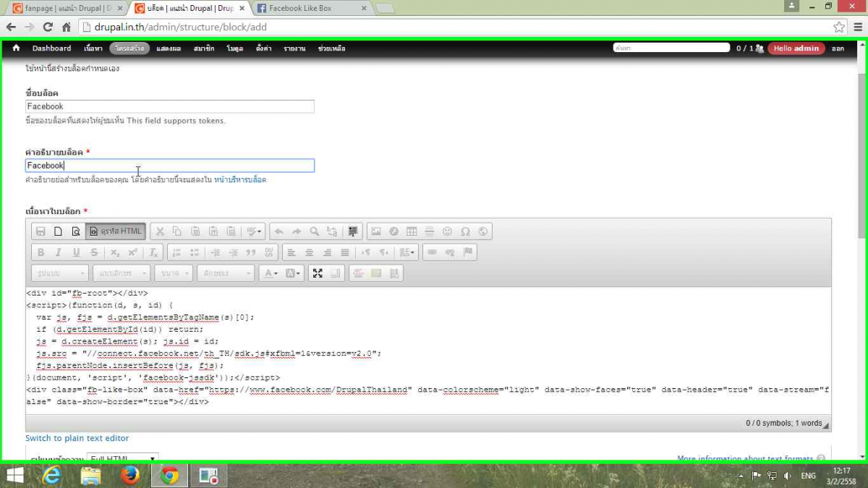The height and width of the screenshot is (488, 868).
Task: Insert special character with the Omega icon
Action: tap(465, 231)
